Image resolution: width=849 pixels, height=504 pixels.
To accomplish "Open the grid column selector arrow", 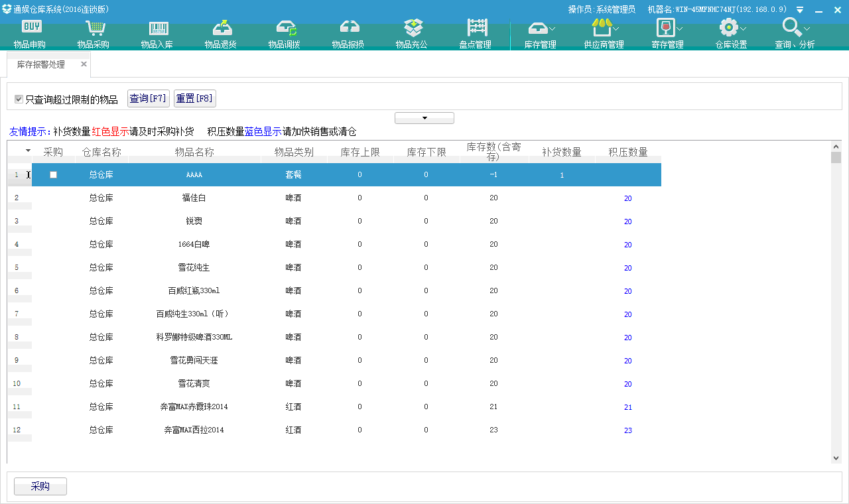I will 28,151.
